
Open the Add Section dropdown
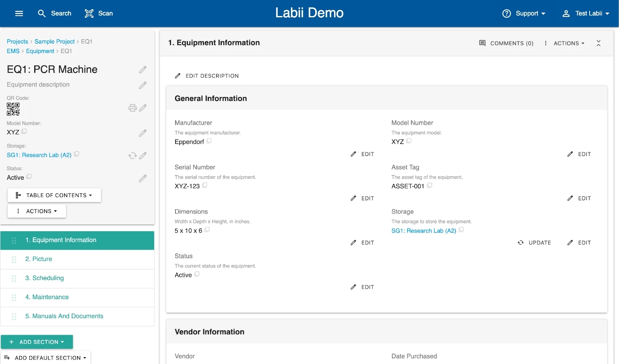pos(37,342)
